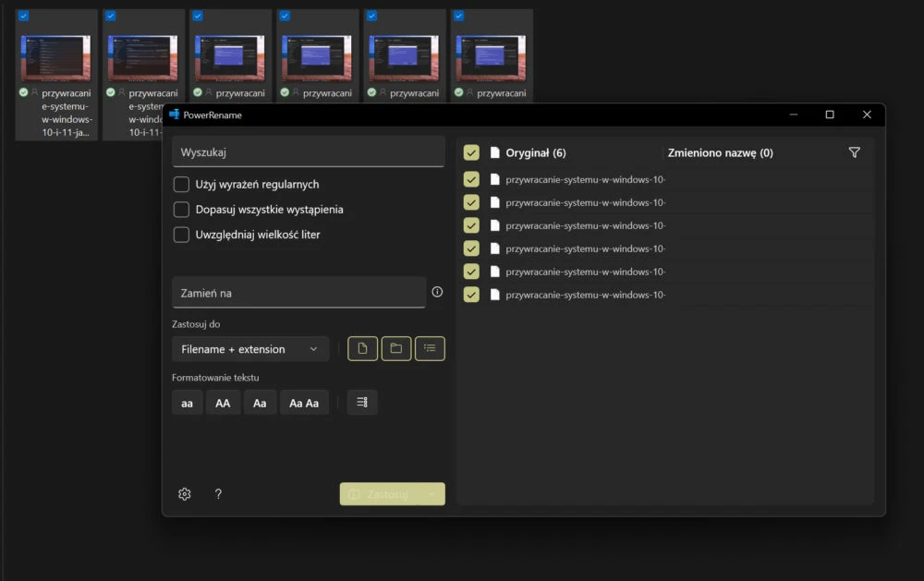Click the PowerRename window title text
924x581 pixels.
pyautogui.click(x=213, y=115)
